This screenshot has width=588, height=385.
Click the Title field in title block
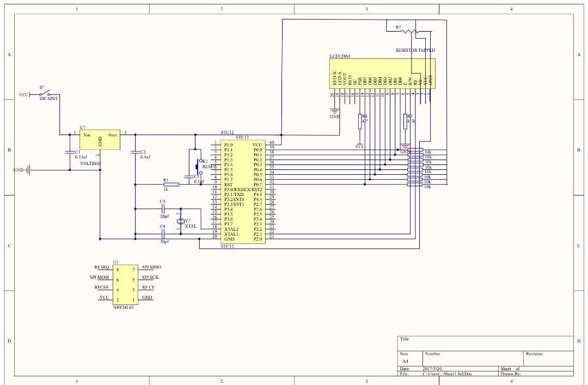pos(485,344)
